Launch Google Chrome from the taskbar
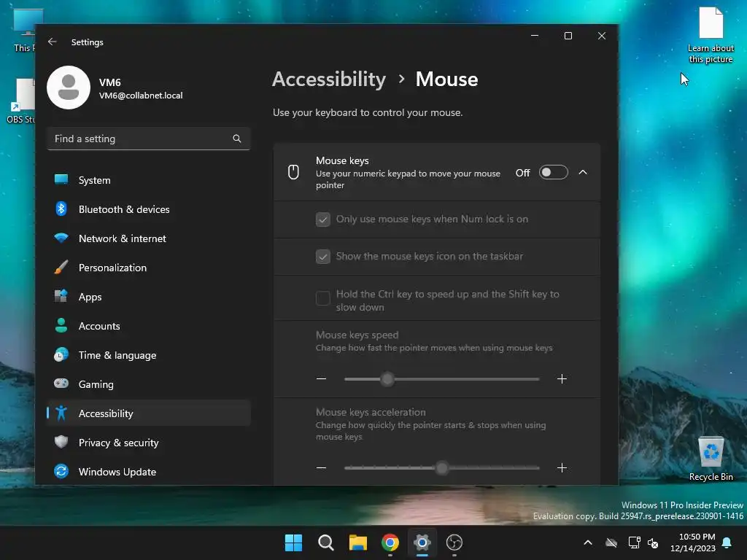Viewport: 747px width, 560px height. click(390, 542)
